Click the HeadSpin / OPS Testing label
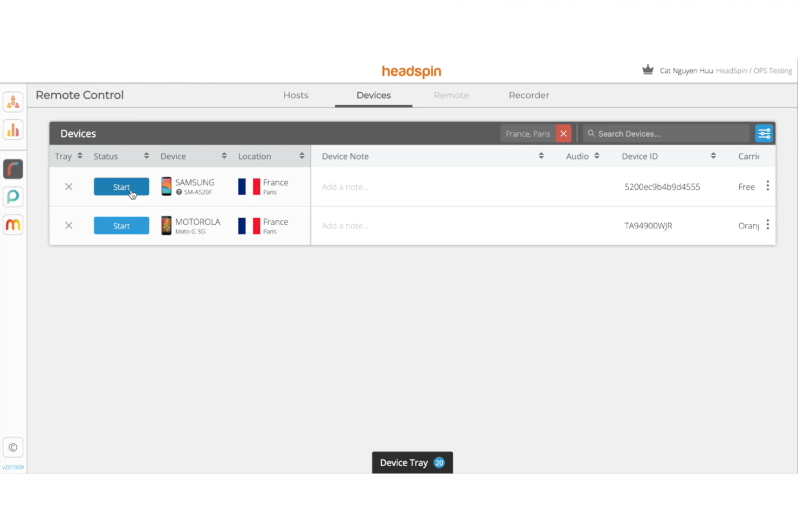The width and height of the screenshot is (798, 532). [754, 71]
